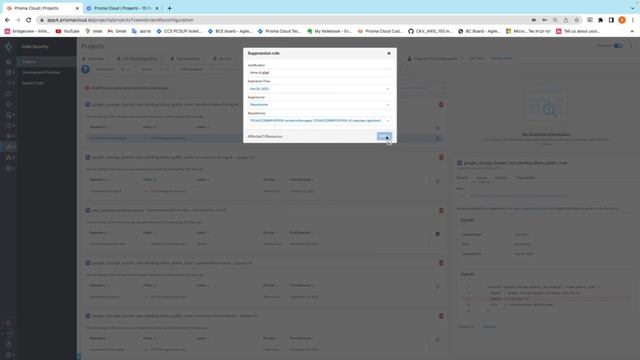Open a new browser tab
This screenshot has width=640, height=360.
coord(169,8)
